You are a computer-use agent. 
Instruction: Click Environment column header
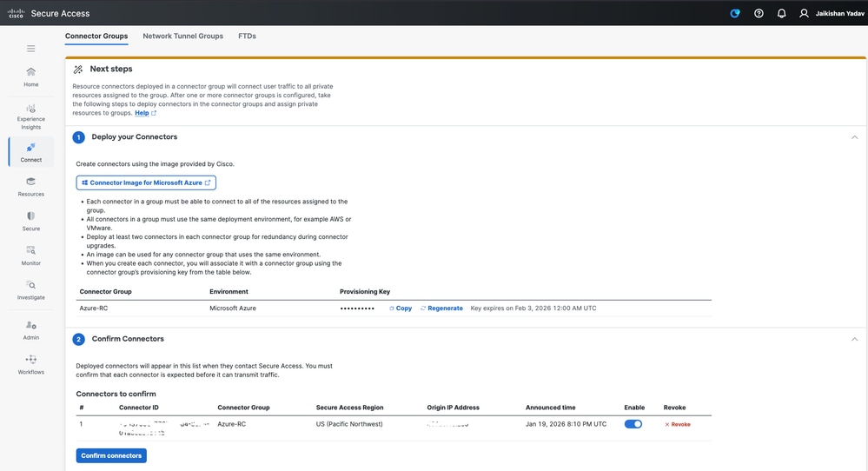(x=229, y=292)
